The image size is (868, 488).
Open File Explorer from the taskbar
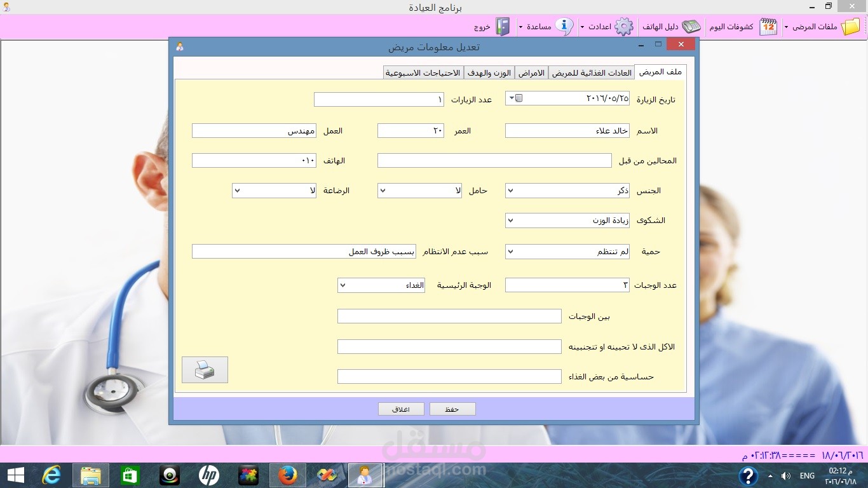[x=90, y=475]
